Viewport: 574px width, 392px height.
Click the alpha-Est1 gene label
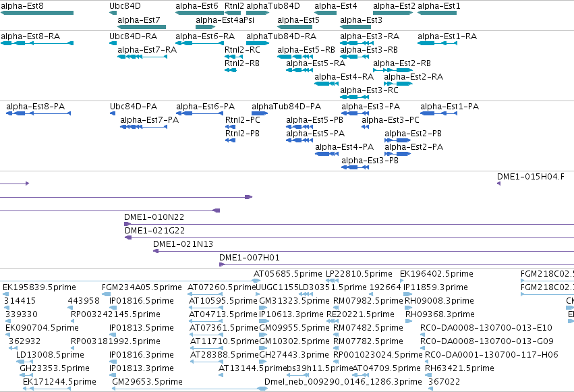pyautogui.click(x=439, y=6)
